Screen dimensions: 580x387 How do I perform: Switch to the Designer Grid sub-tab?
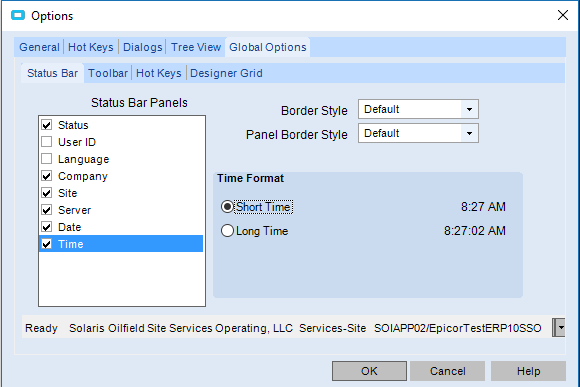click(x=226, y=73)
